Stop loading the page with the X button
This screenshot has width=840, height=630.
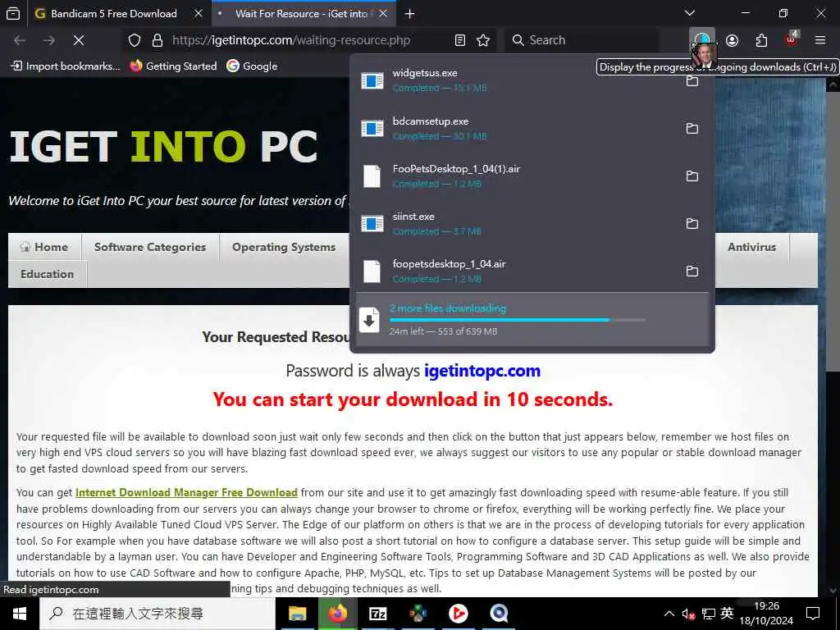78,40
